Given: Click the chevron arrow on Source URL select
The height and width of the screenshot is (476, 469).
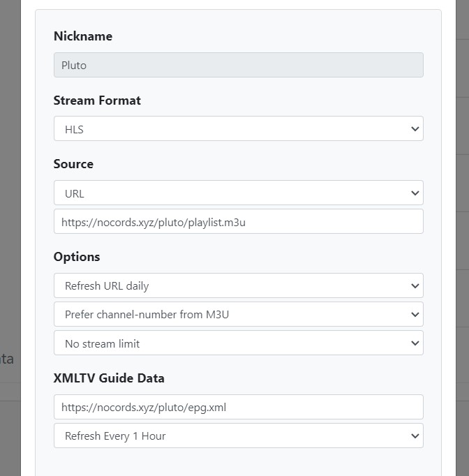Looking at the screenshot, I should click(x=415, y=193).
